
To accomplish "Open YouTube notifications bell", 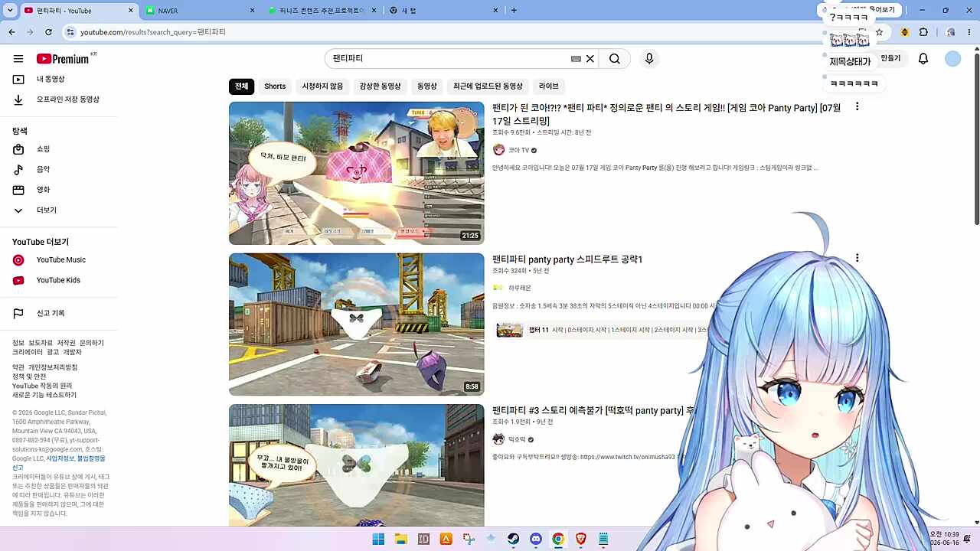I will pos(923,59).
